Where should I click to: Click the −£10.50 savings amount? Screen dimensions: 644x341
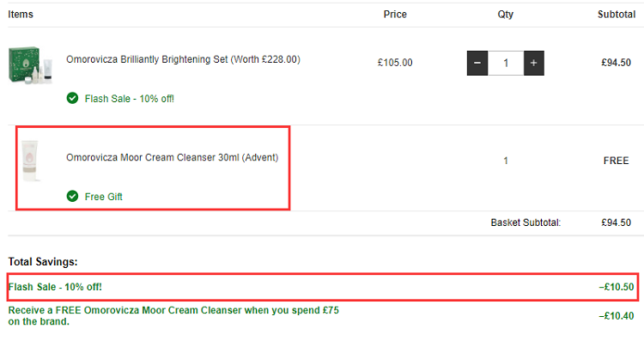coord(617,287)
